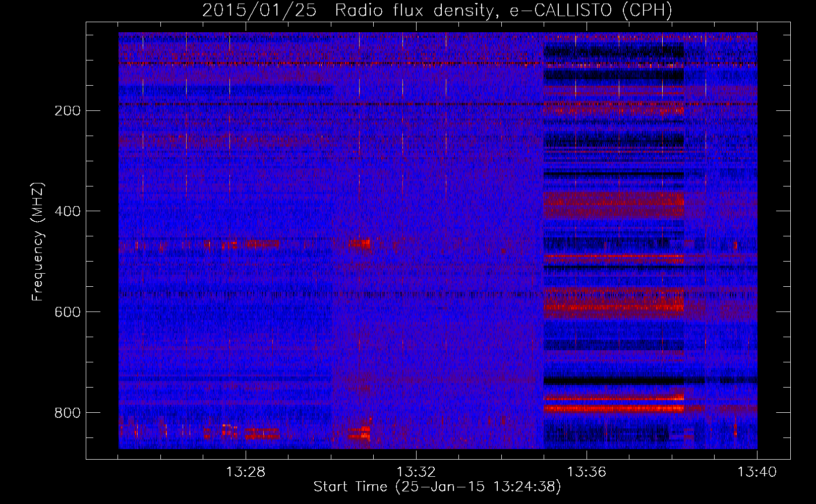Click the 400 frequency tick label

(x=67, y=211)
